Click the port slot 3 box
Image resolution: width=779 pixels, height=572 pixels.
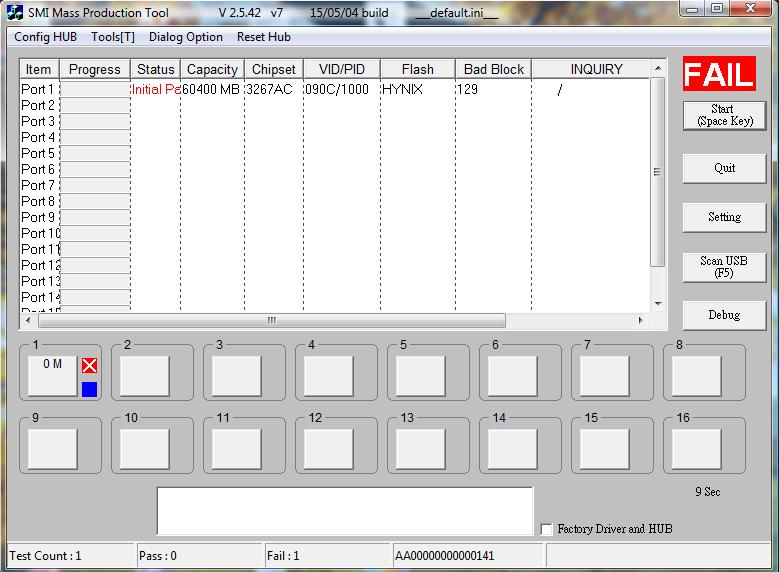[236, 376]
